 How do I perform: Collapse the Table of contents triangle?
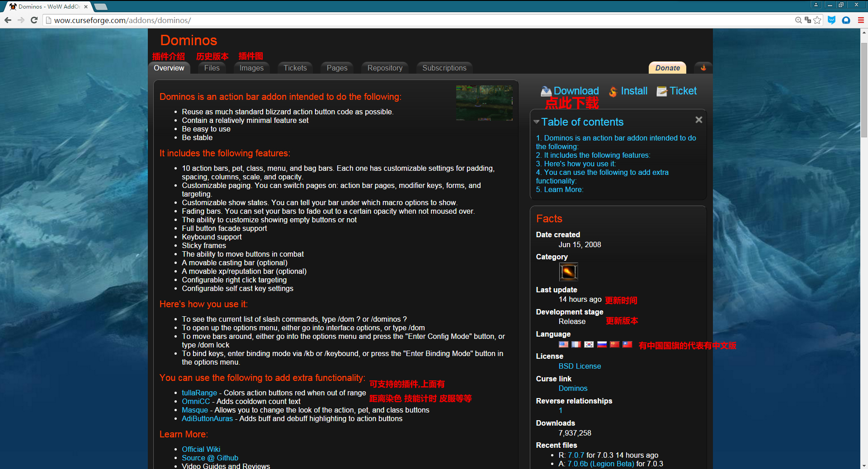point(537,122)
